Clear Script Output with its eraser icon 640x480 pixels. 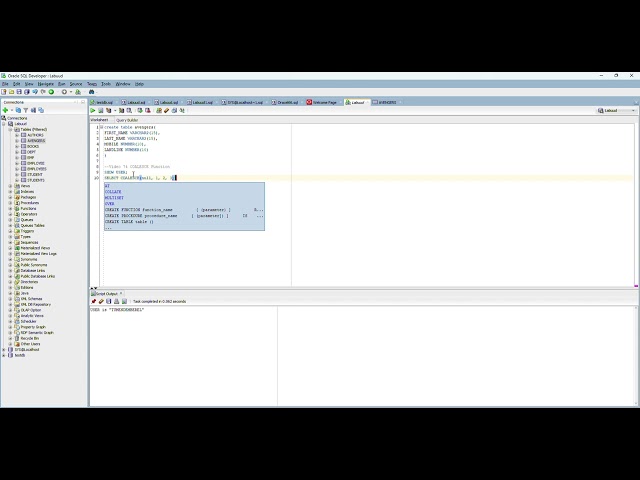tap(101, 301)
